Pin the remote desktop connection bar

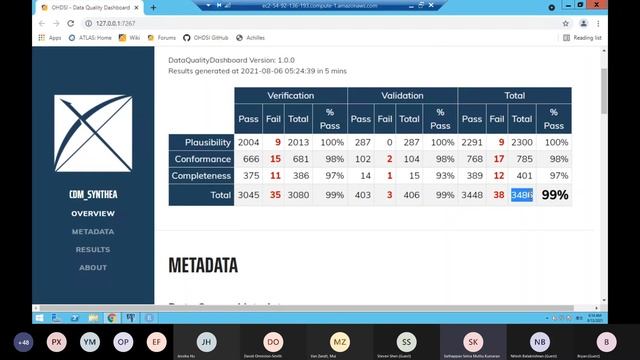pyautogui.click(x=219, y=5)
